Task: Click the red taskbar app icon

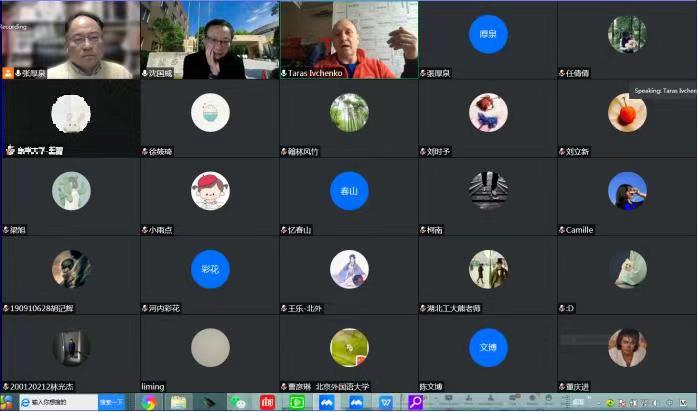Action: 267,402
